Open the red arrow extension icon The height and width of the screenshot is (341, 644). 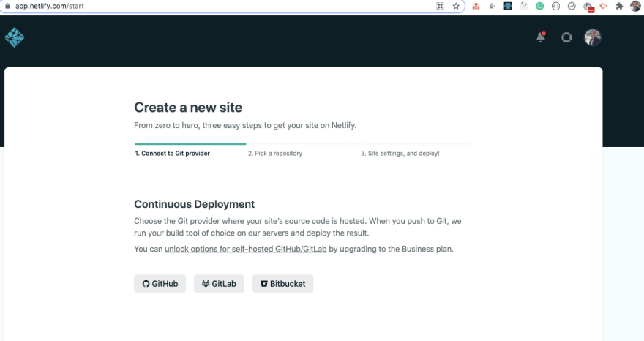tap(603, 6)
